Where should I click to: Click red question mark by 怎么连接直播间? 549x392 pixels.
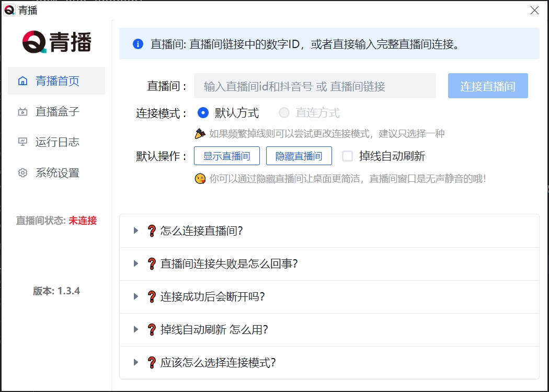tap(152, 230)
